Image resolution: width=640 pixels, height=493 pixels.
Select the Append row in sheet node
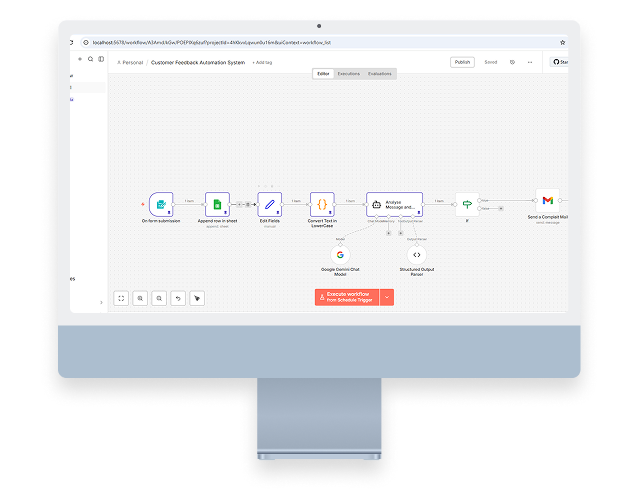coord(217,204)
